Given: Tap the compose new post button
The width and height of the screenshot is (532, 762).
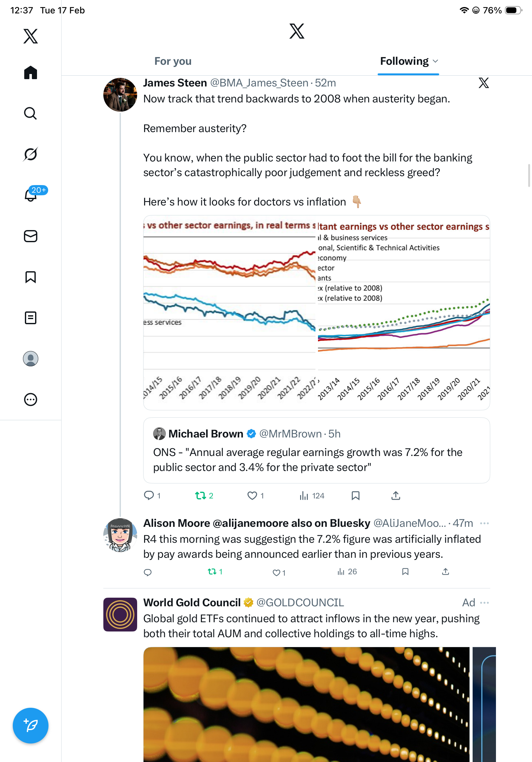Looking at the screenshot, I should pyautogui.click(x=31, y=726).
